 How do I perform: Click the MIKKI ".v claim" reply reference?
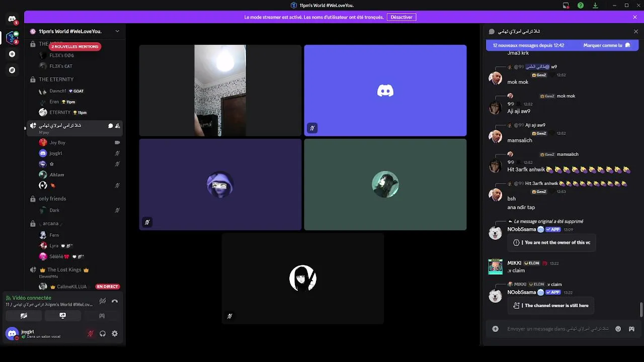pyautogui.click(x=554, y=284)
